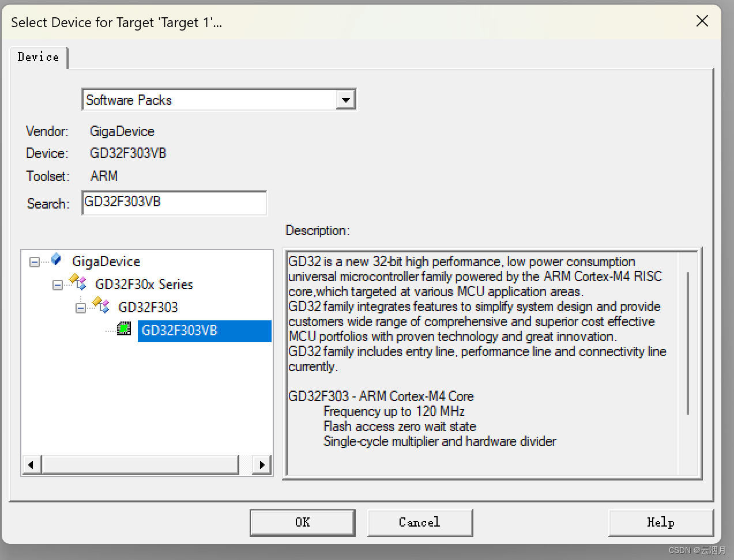
Task: Select the GD32F303 tree row
Action: point(148,308)
